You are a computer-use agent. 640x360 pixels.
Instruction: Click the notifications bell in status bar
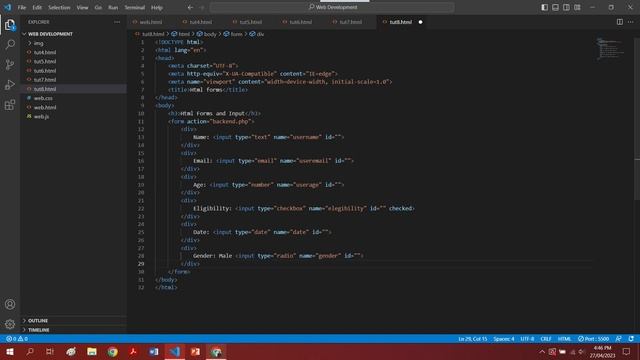[631, 339]
